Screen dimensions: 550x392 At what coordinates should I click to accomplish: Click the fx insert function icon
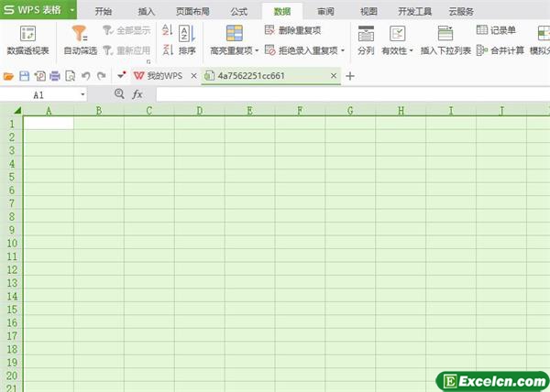[x=137, y=94]
